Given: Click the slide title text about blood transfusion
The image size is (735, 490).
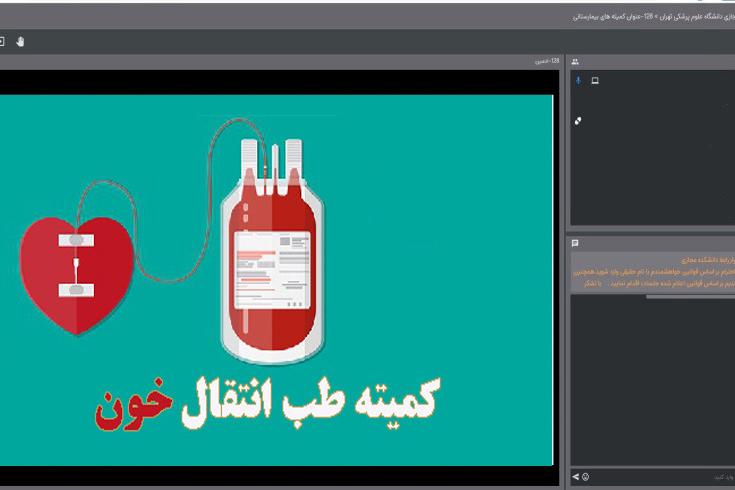Looking at the screenshot, I should [272, 400].
